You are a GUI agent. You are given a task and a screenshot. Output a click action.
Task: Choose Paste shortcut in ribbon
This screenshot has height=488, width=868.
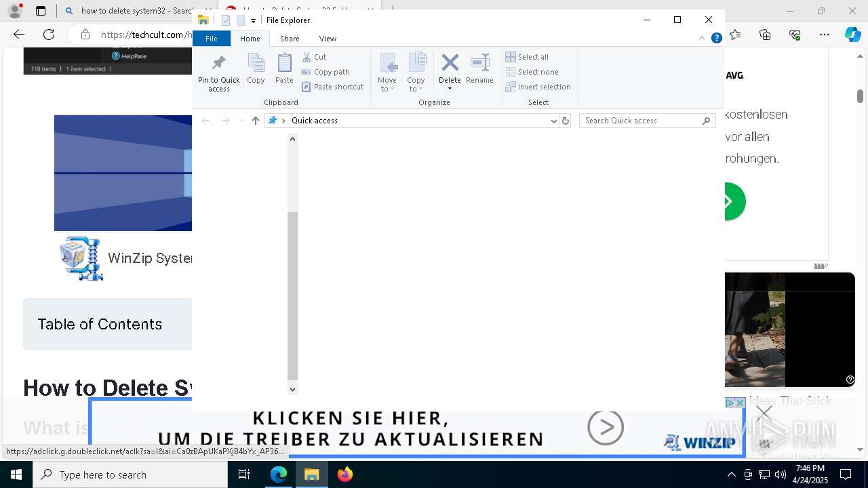tap(332, 87)
